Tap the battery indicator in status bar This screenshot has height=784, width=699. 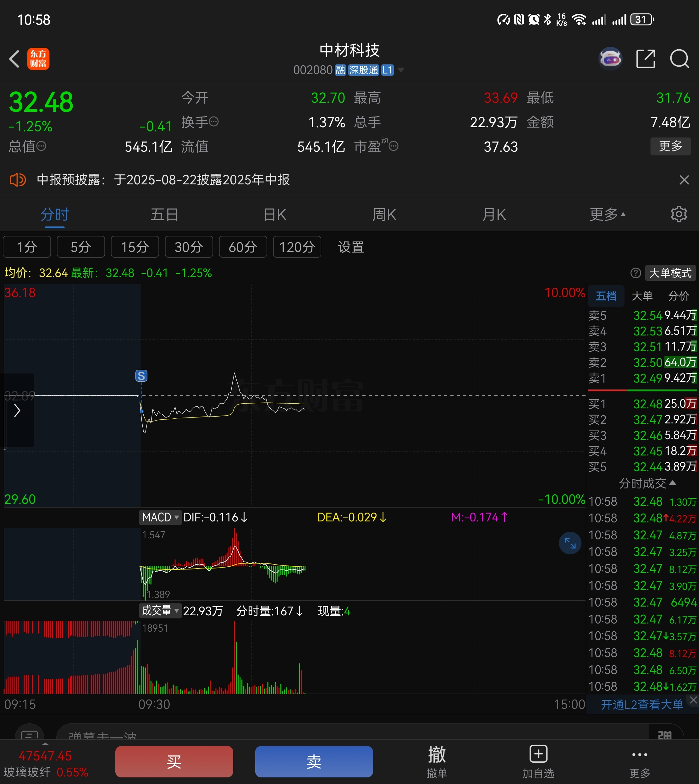[x=642, y=19]
